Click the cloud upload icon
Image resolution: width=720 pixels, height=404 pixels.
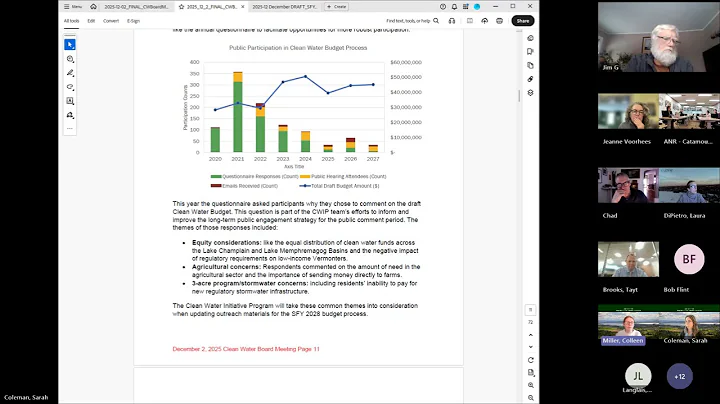click(x=484, y=21)
